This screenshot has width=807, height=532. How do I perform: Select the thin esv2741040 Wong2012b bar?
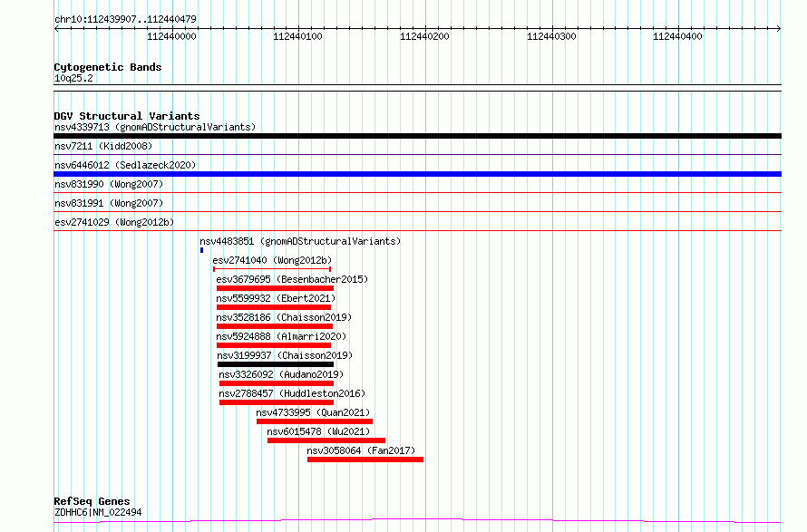tap(272, 269)
